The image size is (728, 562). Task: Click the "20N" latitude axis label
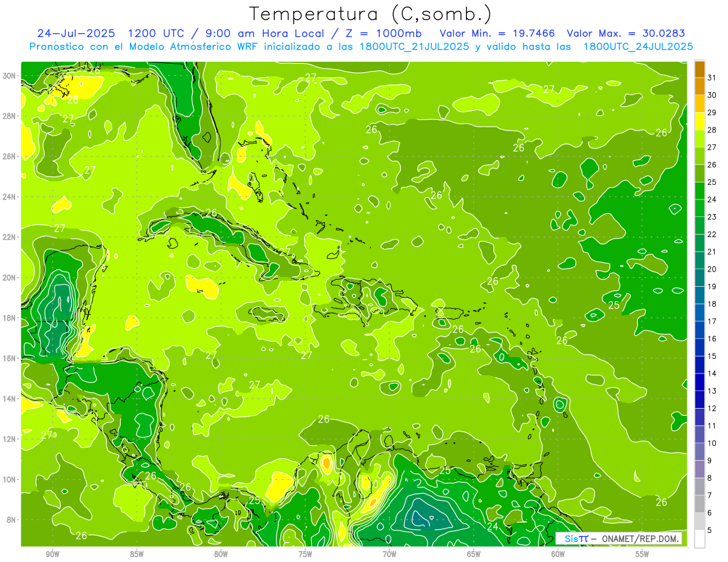click(9, 277)
